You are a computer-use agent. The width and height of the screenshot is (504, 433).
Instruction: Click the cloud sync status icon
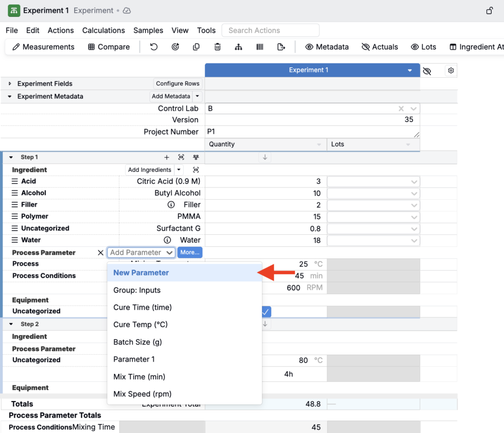(x=127, y=11)
